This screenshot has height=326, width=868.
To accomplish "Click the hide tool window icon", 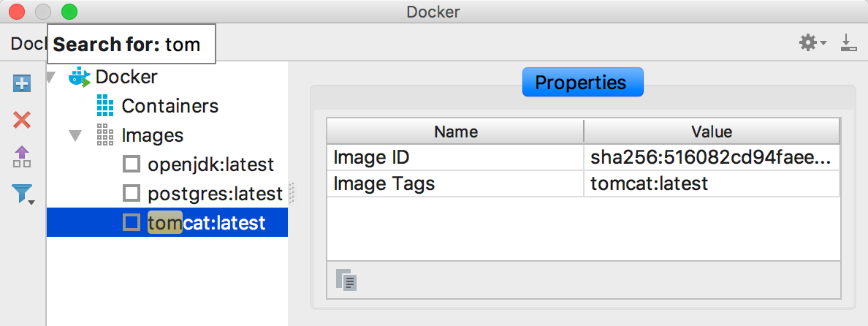I will [848, 44].
